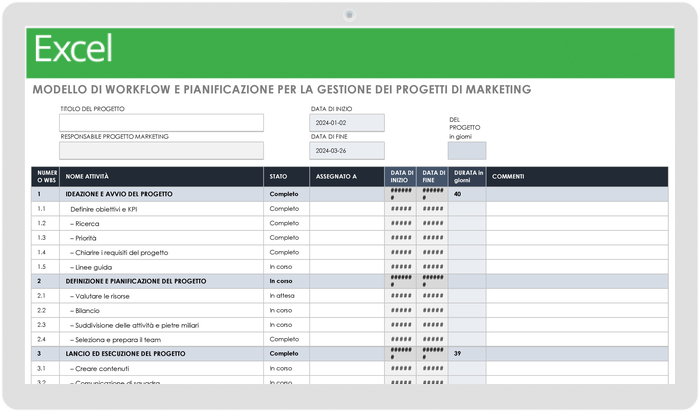Click the Titolo del Progetto input field
700x412 pixels.
coord(161,123)
